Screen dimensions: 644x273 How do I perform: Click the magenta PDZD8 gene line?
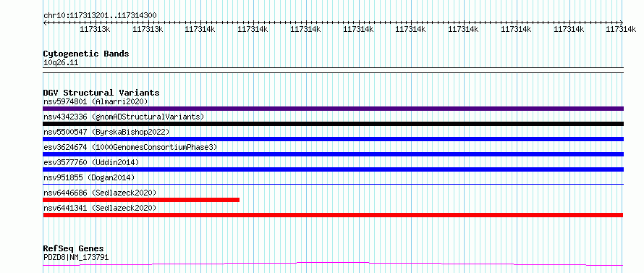[x=333, y=264]
